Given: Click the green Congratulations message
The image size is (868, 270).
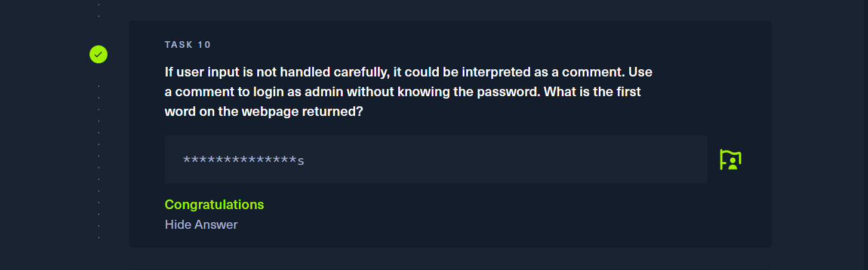Looking at the screenshot, I should coord(214,204).
